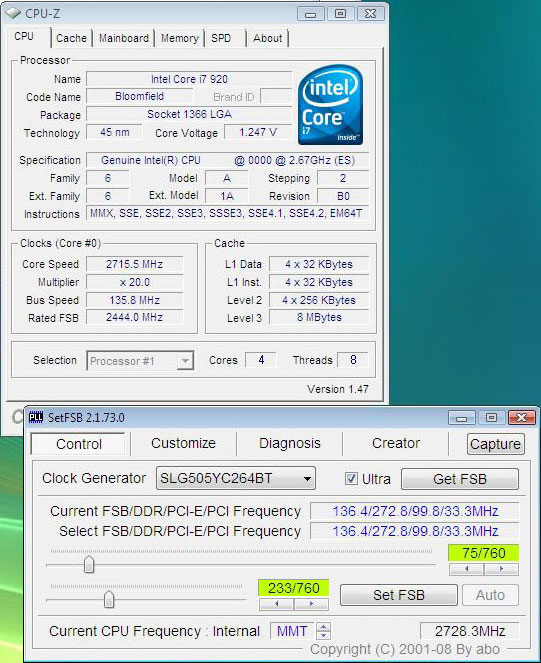Click left arrow under 75/760 value

coord(467,569)
